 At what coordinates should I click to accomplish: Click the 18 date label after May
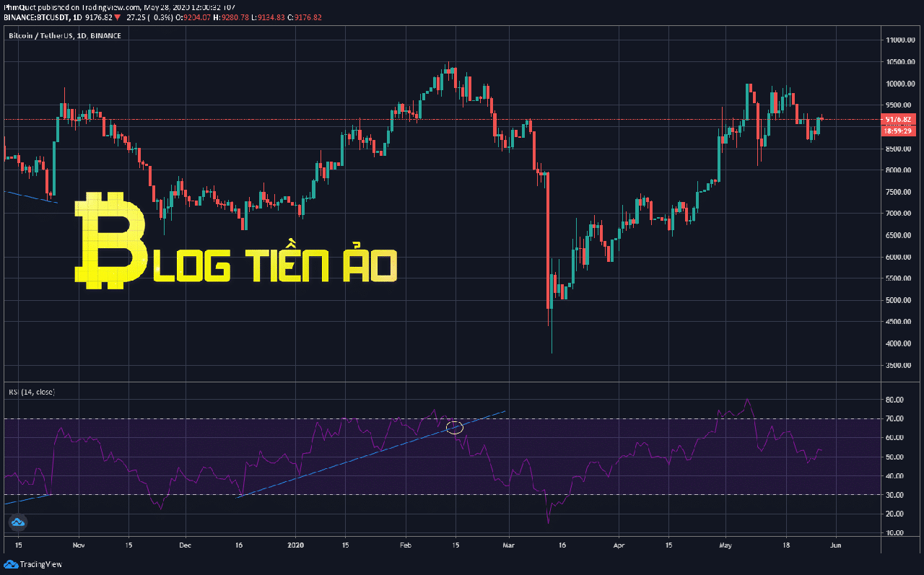pos(785,546)
